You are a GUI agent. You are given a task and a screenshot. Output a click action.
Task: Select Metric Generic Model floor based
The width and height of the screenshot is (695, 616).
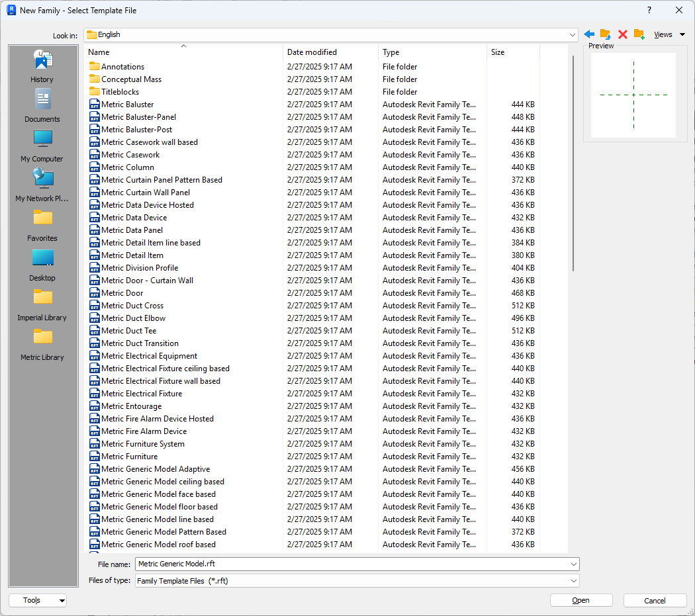[x=160, y=507]
